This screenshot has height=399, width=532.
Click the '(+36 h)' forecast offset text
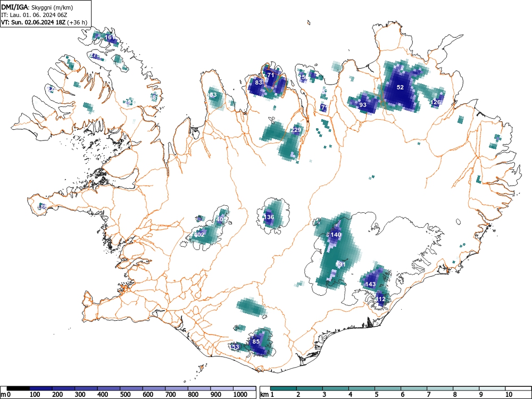pos(77,23)
